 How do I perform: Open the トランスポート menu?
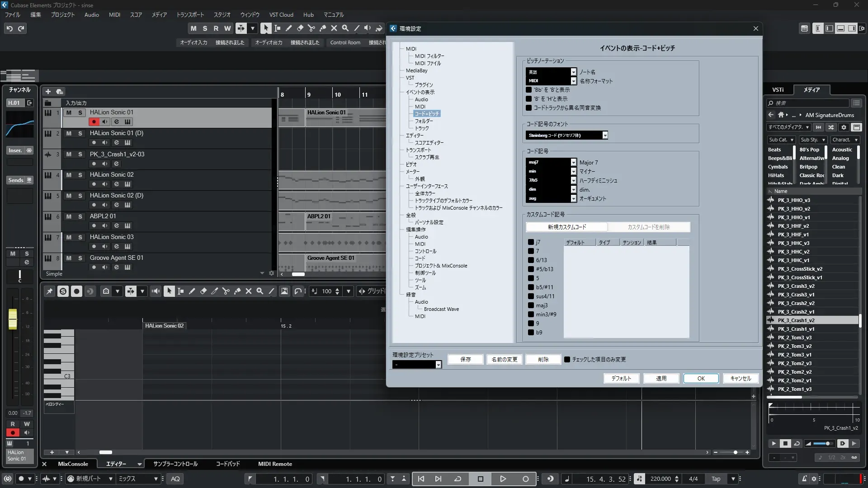pos(190,14)
